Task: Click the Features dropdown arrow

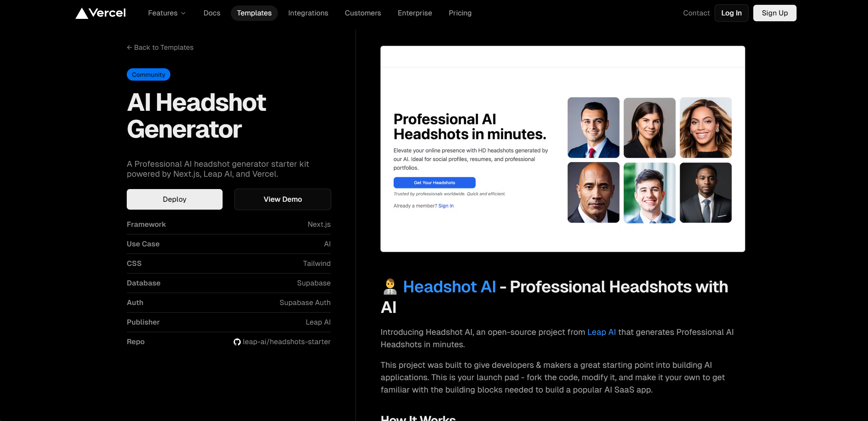Action: point(183,13)
